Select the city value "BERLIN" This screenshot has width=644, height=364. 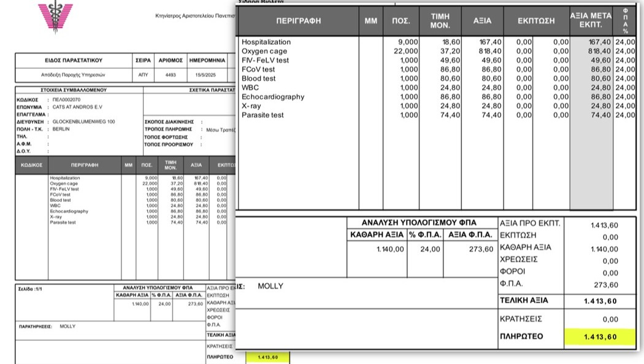pos(61,129)
